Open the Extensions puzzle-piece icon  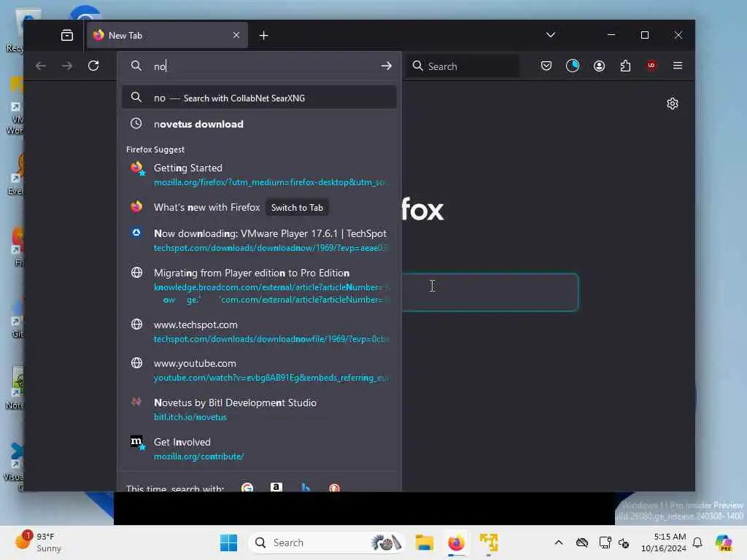click(x=625, y=66)
